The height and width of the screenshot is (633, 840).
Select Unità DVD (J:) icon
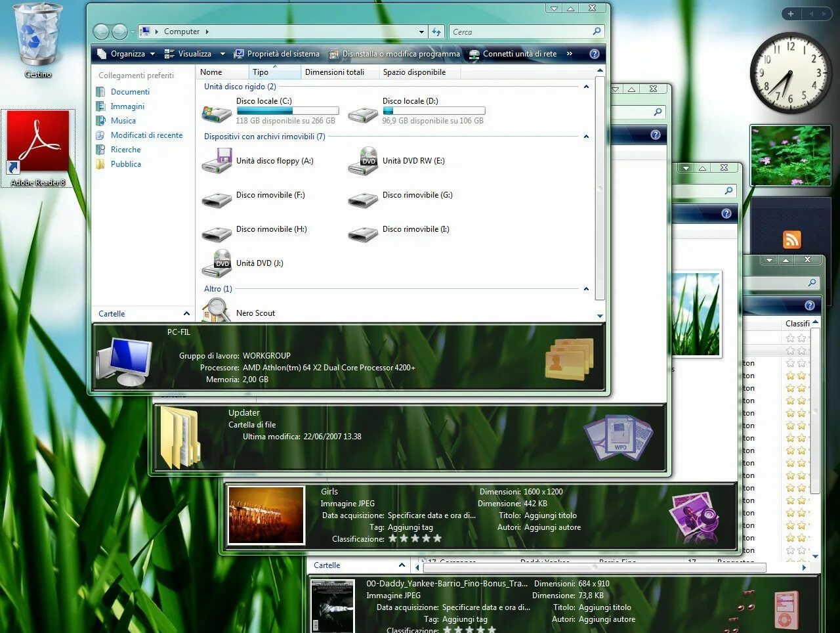217,263
